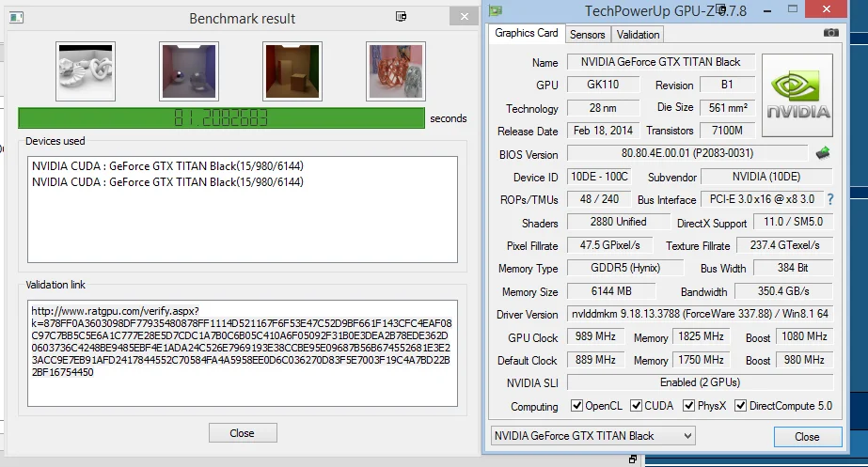
Task: Open the GPU selection dropdown
Action: 592,436
